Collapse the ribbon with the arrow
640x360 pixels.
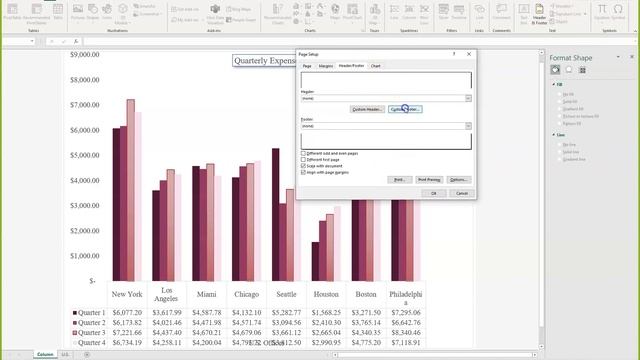pos(635,31)
